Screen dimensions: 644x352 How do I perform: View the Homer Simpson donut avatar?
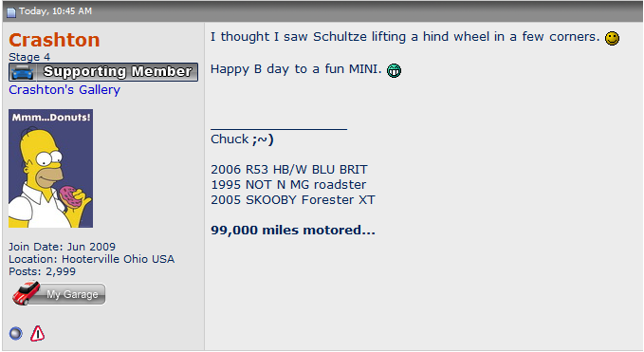pos(50,168)
